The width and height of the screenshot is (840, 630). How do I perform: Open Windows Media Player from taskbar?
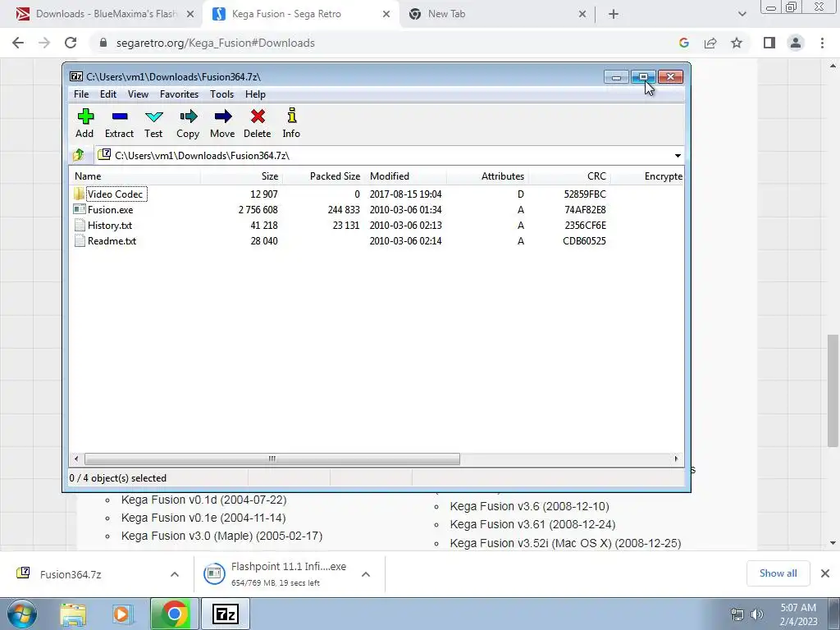coord(121,614)
